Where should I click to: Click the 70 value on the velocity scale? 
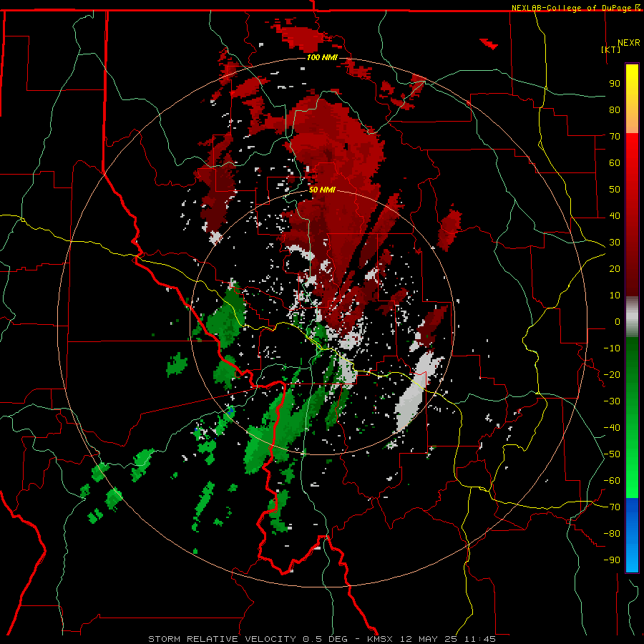point(615,137)
